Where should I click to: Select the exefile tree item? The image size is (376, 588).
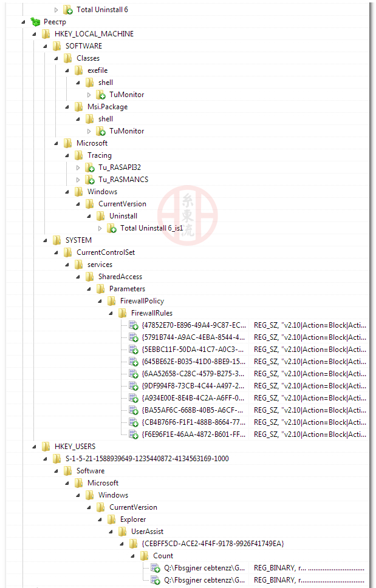pyautogui.click(x=98, y=70)
